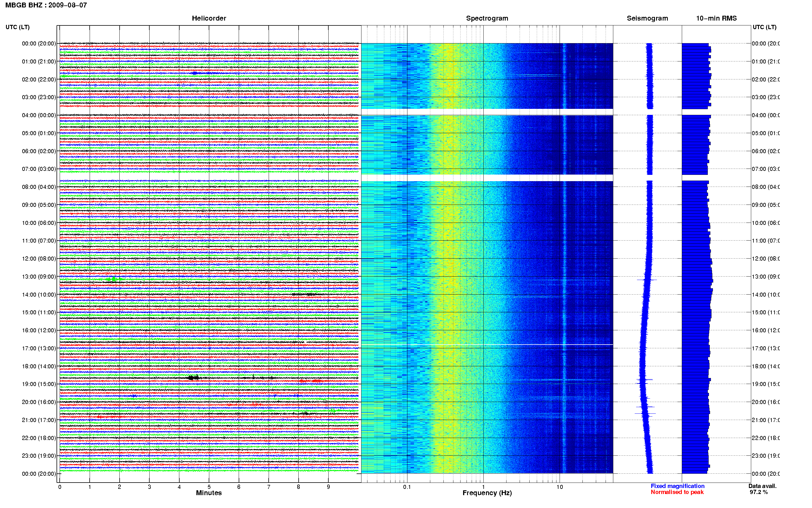Select the Helicorder panel heading
812x508 pixels.
point(209,18)
